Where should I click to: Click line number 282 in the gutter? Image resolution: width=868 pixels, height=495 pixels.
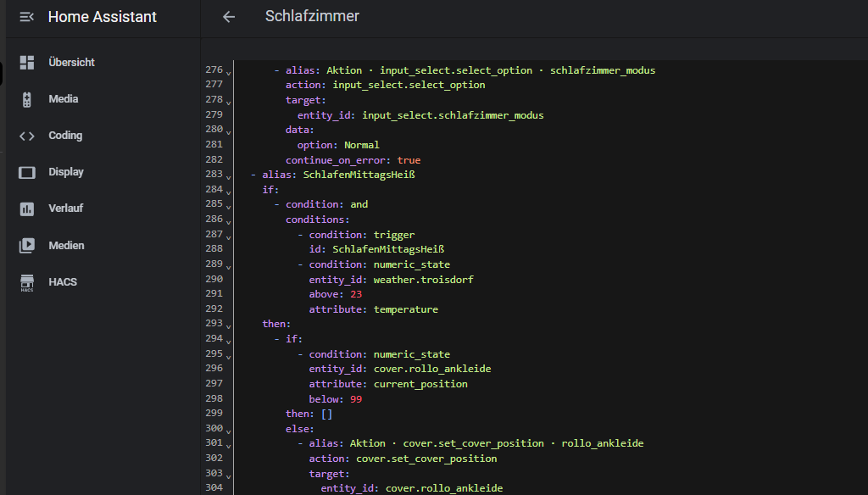pyautogui.click(x=214, y=159)
